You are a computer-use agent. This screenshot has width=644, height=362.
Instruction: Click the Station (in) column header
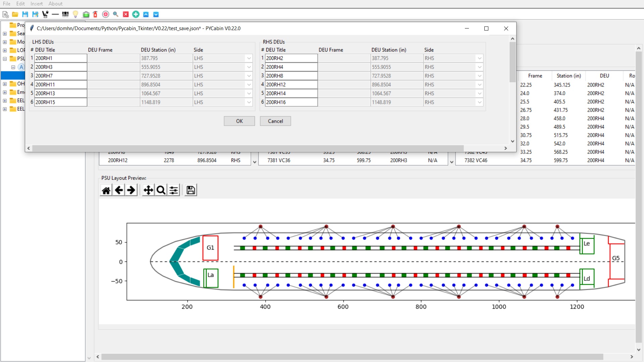point(569,76)
